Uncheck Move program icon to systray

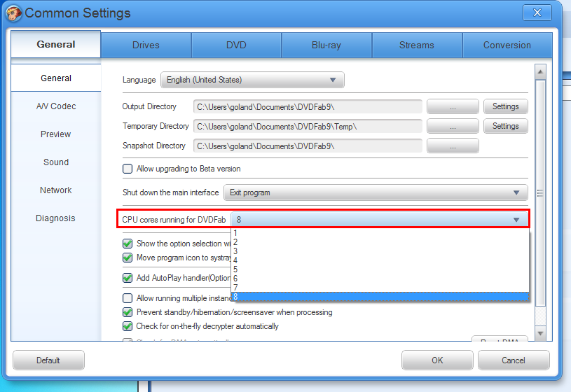tap(128, 258)
